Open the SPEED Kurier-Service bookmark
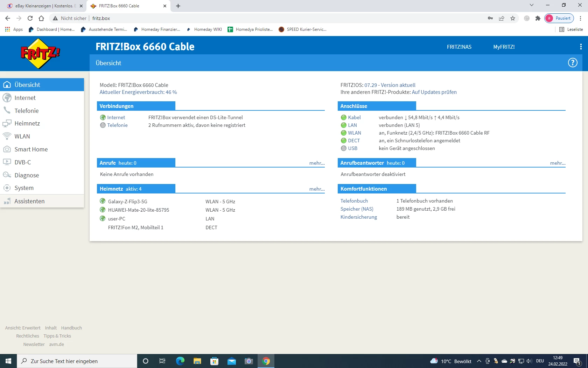 303,29
